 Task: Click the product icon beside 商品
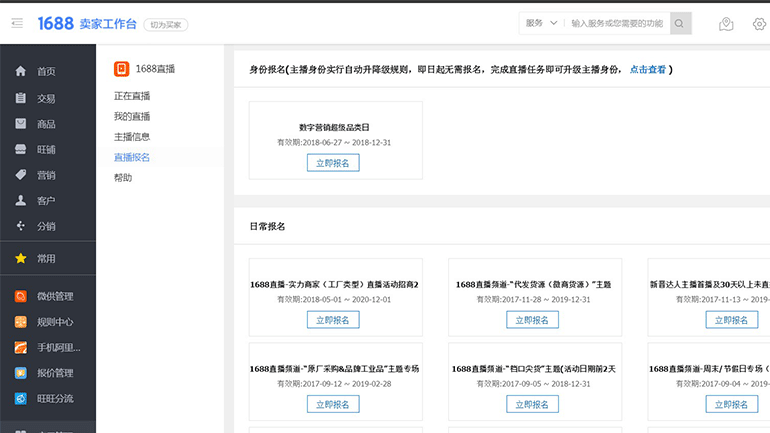pos(21,124)
